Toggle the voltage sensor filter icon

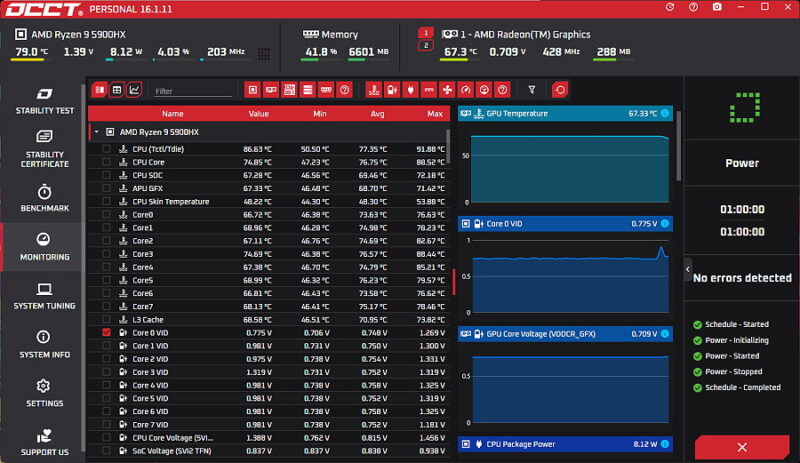[x=392, y=90]
